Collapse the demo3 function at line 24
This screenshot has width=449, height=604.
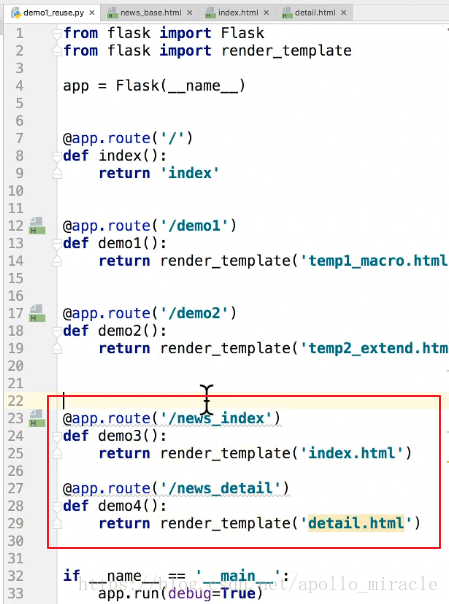tap(57, 436)
